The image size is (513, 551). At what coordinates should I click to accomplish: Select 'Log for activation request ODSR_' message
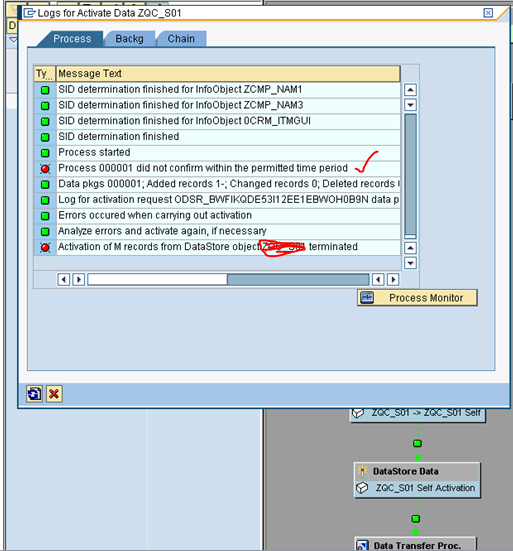point(228,200)
